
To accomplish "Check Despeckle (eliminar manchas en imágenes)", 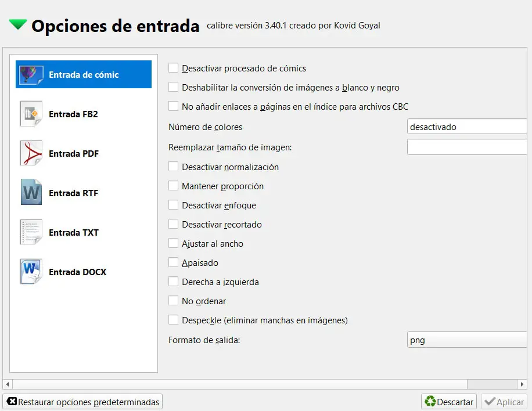I will click(x=174, y=320).
